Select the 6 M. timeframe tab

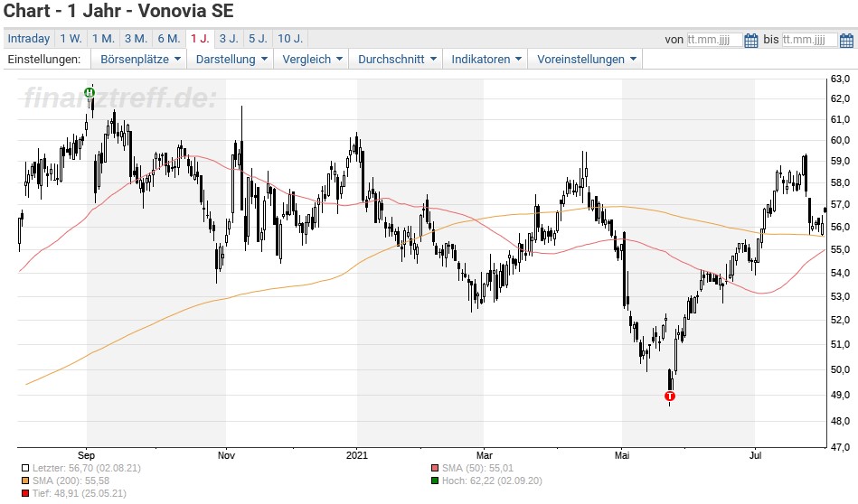[168, 39]
